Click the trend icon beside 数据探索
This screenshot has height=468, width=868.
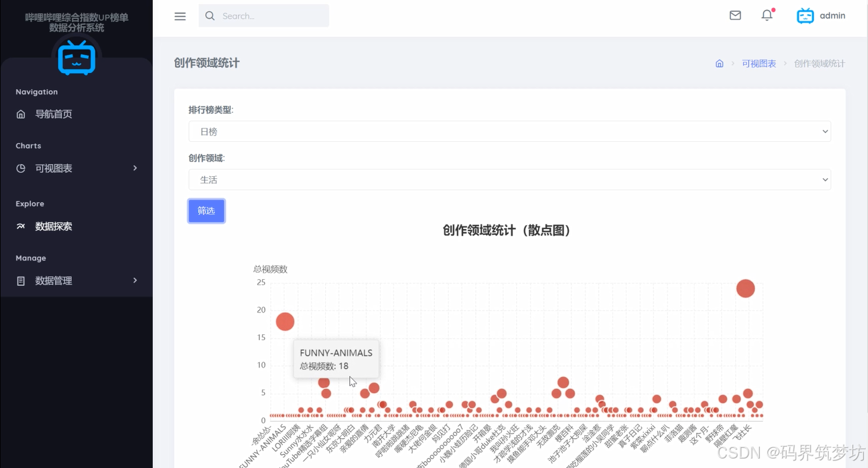coord(21,226)
